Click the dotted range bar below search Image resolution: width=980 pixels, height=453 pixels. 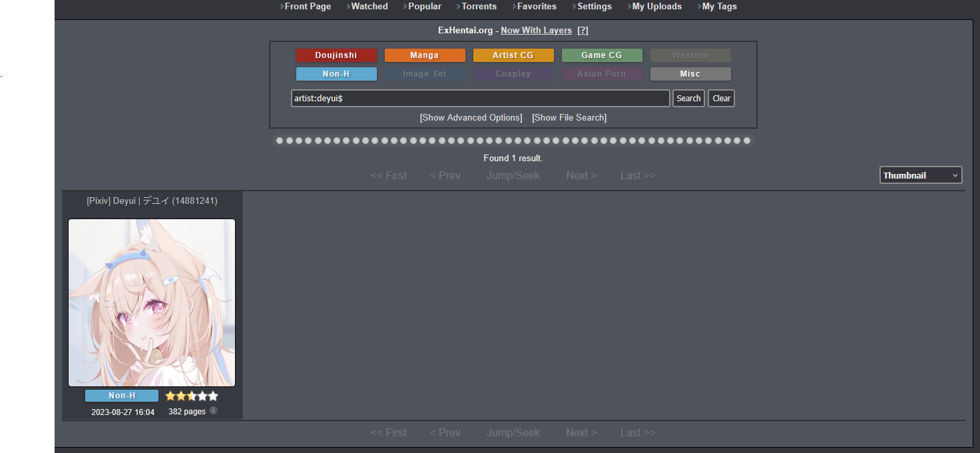coord(513,141)
